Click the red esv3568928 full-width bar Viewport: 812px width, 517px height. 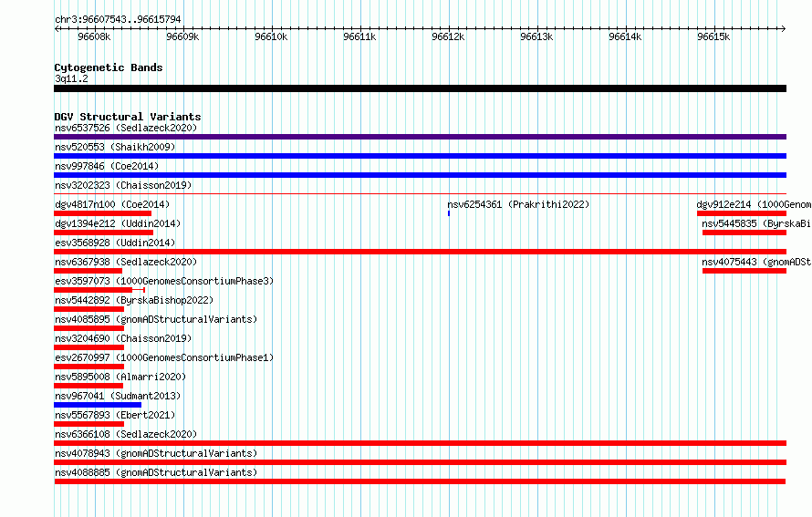420,252
